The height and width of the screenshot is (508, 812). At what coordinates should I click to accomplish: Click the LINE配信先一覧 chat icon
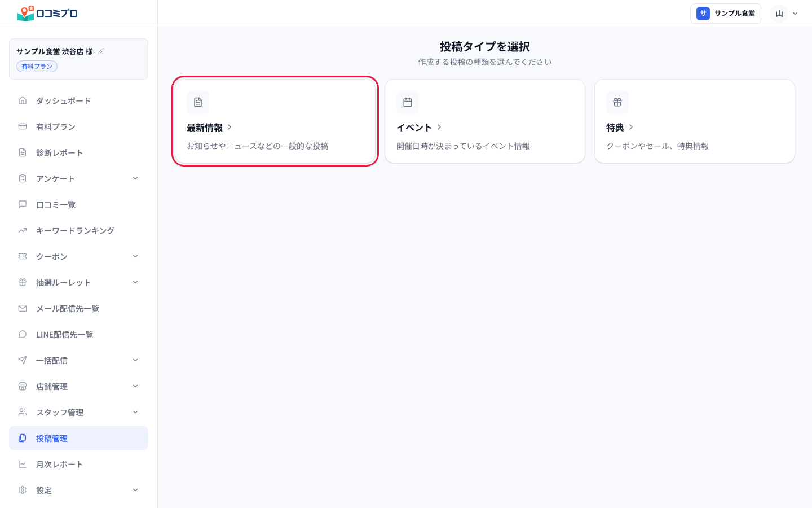(x=23, y=334)
